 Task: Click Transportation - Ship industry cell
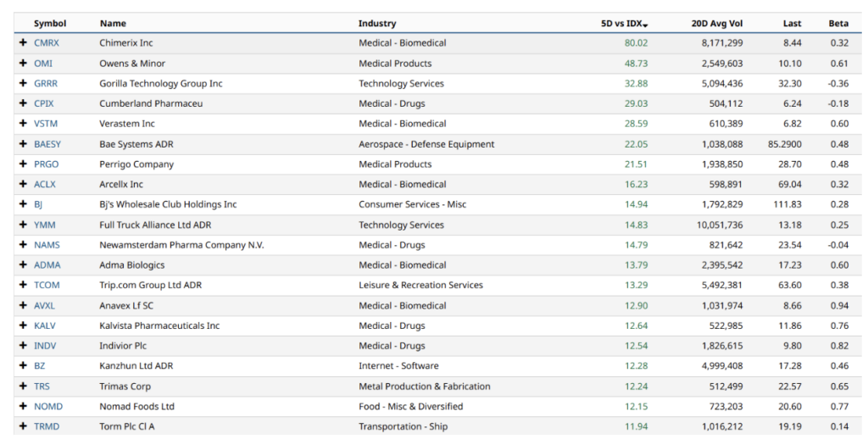pos(403,426)
